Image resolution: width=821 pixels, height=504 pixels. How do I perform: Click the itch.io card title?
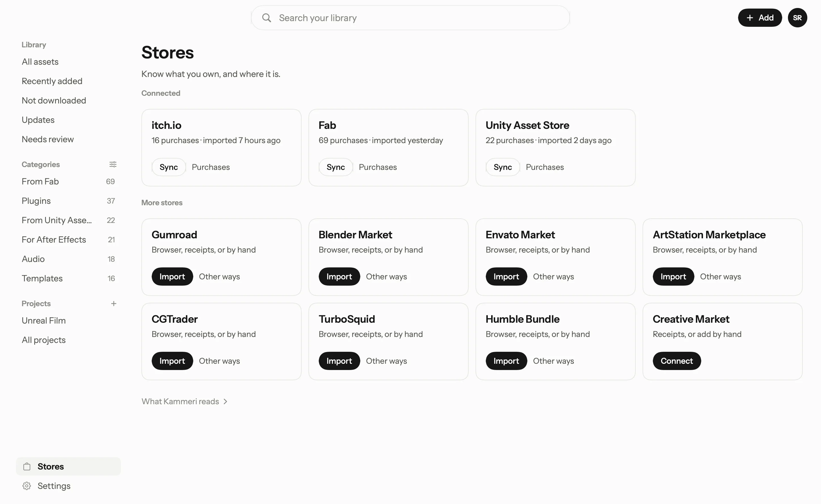166,125
